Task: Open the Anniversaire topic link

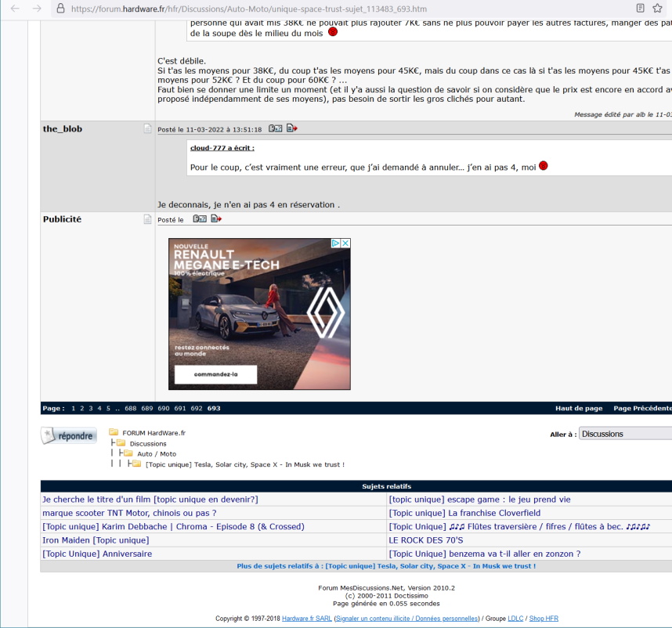Action: click(97, 554)
